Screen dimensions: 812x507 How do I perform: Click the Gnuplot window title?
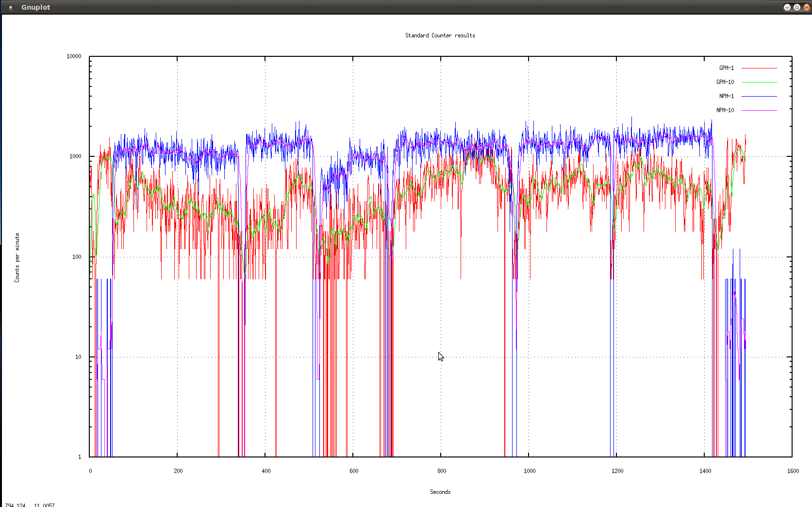[35, 7]
